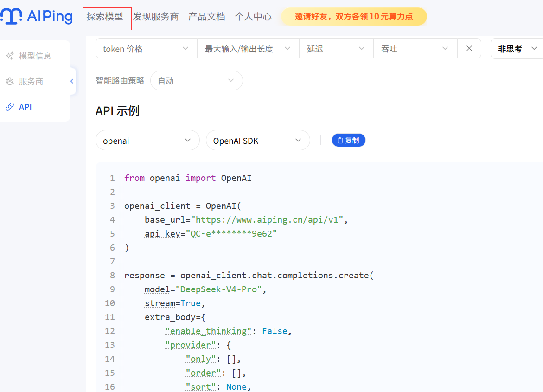Screen dimensions: 543x392
Task: Collapse the sidebar with the blue chevron
Action: pyautogui.click(x=72, y=81)
